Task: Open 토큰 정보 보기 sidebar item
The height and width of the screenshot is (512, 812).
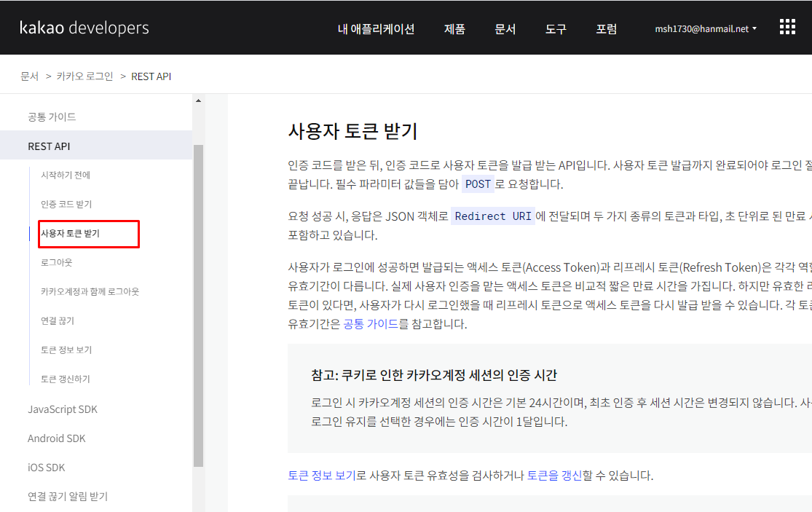Action: pyautogui.click(x=66, y=350)
